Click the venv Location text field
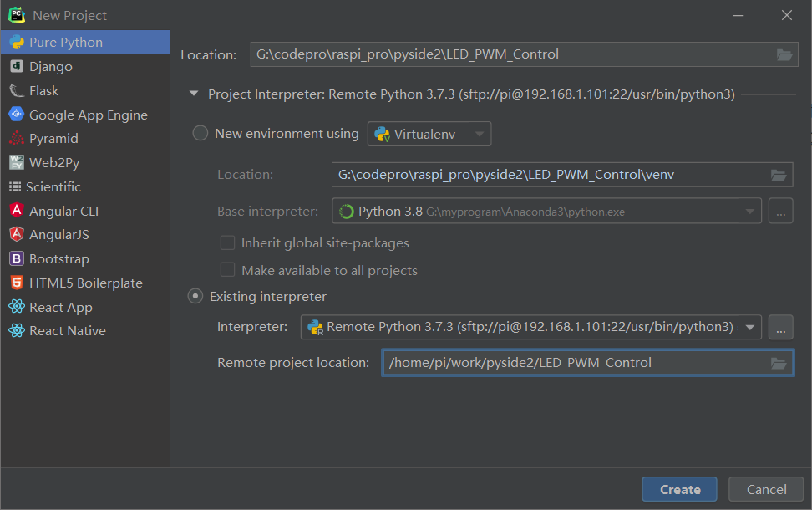The width and height of the screenshot is (812, 510). (562, 175)
